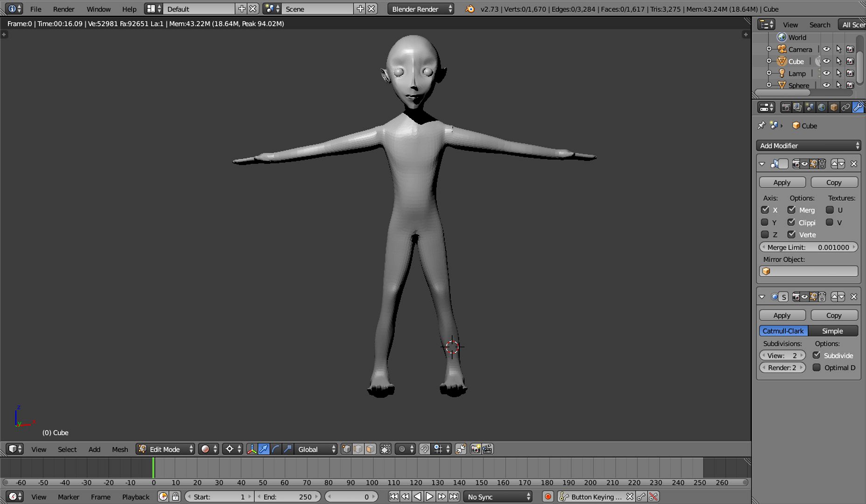
Task: Collapse the Subsurf modifier panel triangle
Action: [762, 297]
